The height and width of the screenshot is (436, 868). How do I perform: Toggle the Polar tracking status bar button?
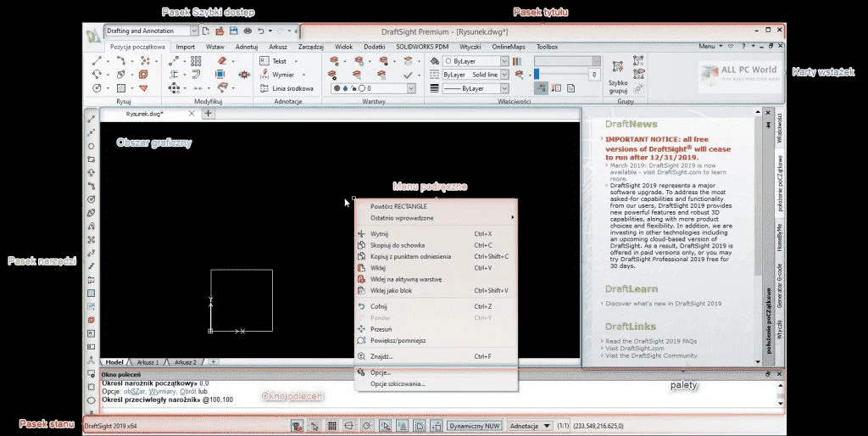[x=366, y=426]
